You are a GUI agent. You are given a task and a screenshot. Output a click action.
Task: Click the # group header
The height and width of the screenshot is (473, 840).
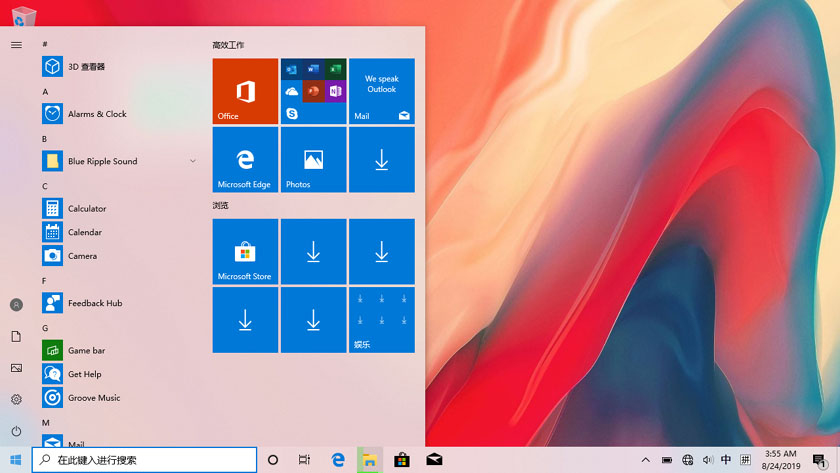tap(45, 44)
